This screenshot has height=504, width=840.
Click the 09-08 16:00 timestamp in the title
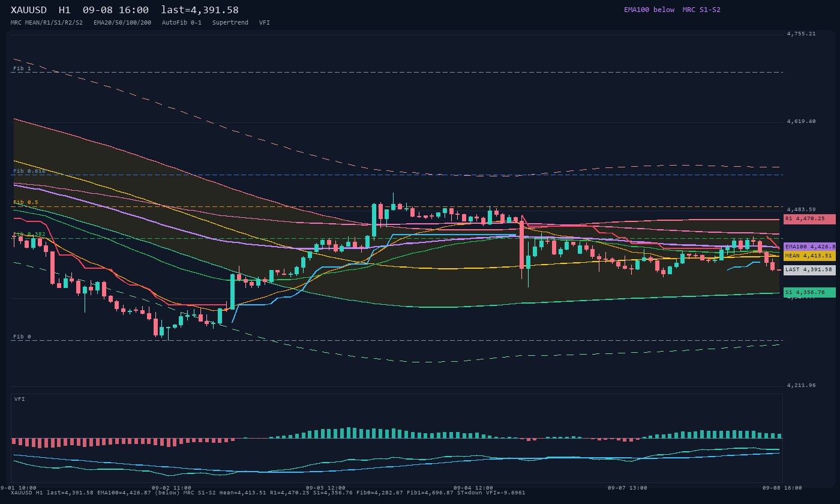[x=116, y=10]
